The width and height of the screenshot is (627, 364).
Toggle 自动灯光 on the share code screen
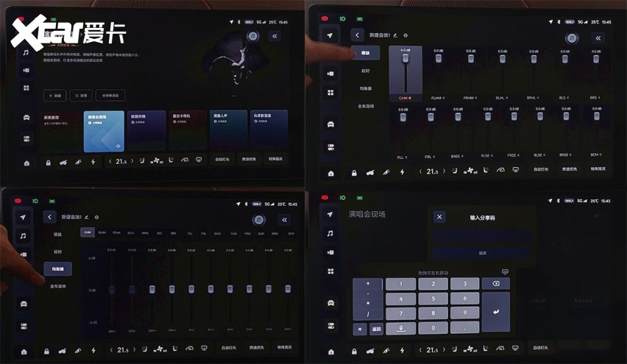[x=539, y=348]
